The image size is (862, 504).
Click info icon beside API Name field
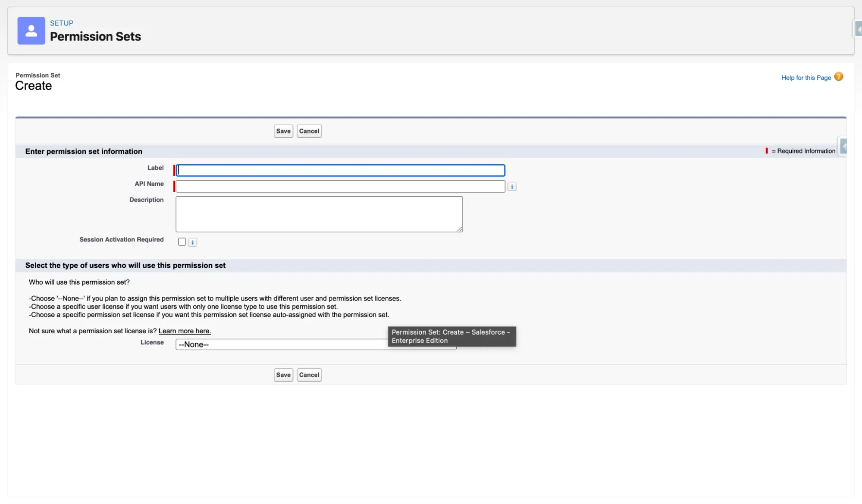tap(512, 187)
